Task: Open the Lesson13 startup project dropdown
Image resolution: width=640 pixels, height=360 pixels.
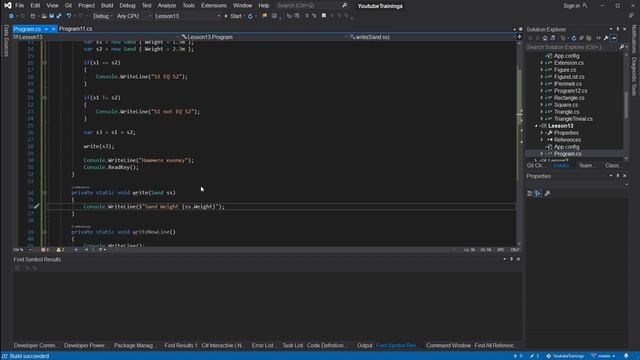Action: [187, 16]
